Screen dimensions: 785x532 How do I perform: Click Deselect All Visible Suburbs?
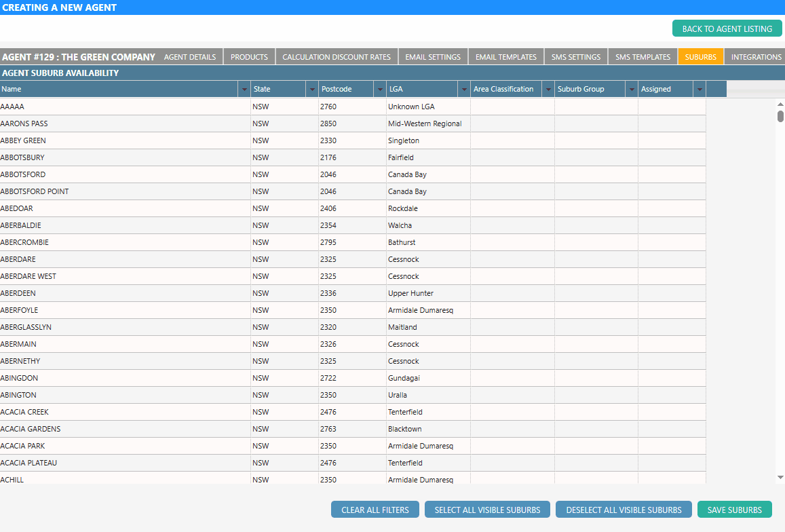624,510
